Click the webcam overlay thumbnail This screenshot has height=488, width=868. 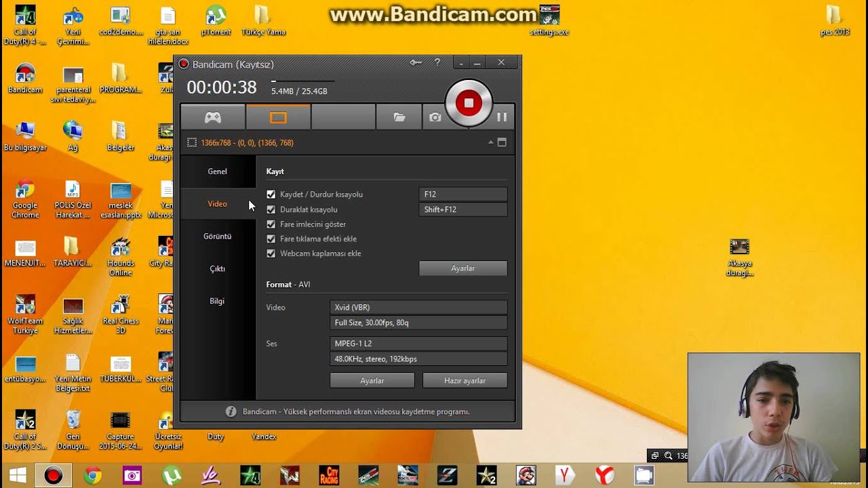tap(774, 418)
